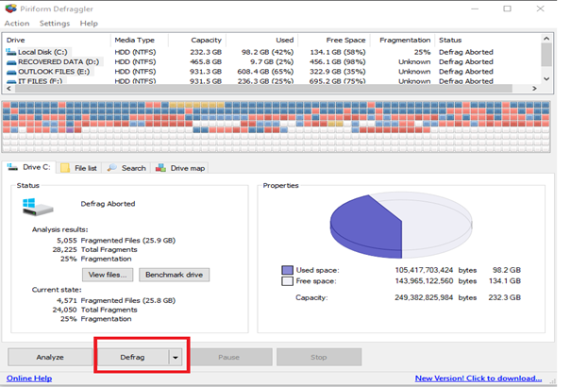This screenshot has height=387, width=588.
Task: Click the drive list vertical scrollbar thumb
Action: [x=546, y=55]
